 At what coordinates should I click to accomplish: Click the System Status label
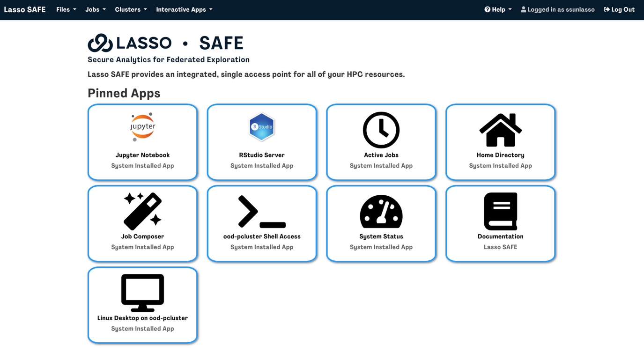tap(381, 236)
